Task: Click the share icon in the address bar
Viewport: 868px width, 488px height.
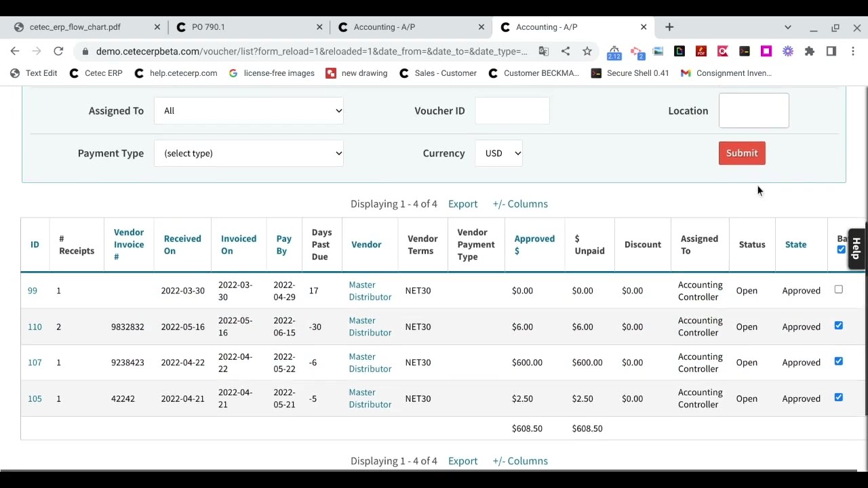Action: (565, 52)
